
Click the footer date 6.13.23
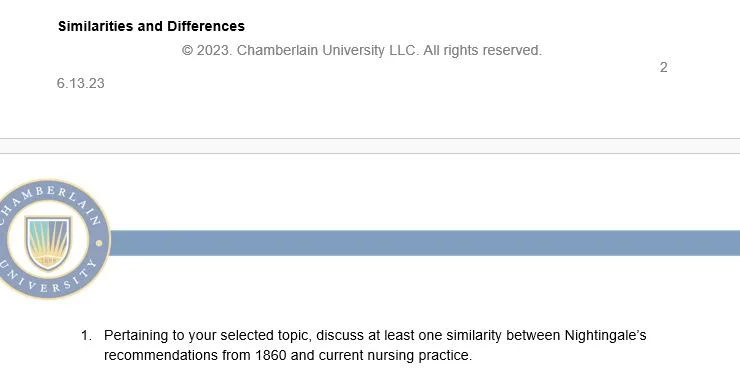[80, 84]
